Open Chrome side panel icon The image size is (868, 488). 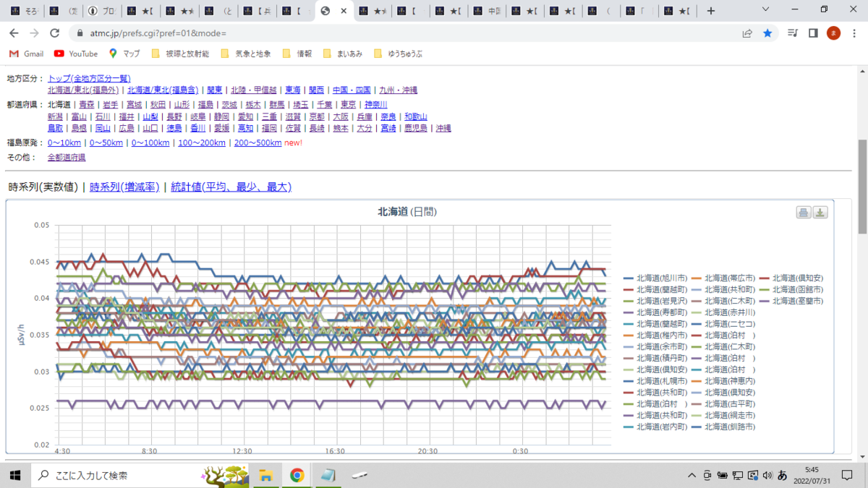point(813,33)
